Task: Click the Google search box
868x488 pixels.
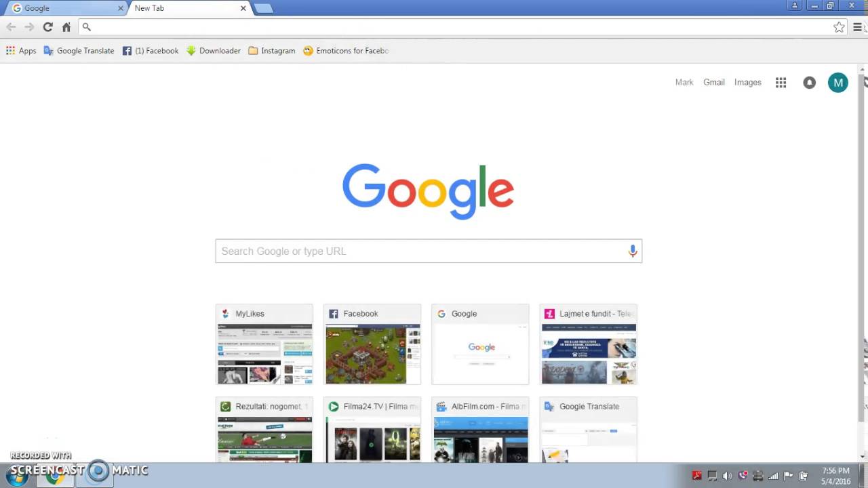Action: [429, 251]
